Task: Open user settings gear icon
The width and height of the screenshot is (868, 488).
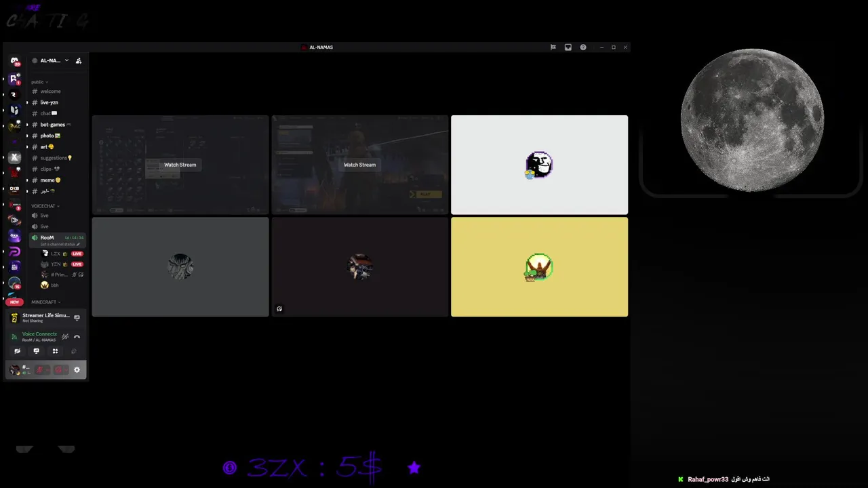Action: pos(77,370)
